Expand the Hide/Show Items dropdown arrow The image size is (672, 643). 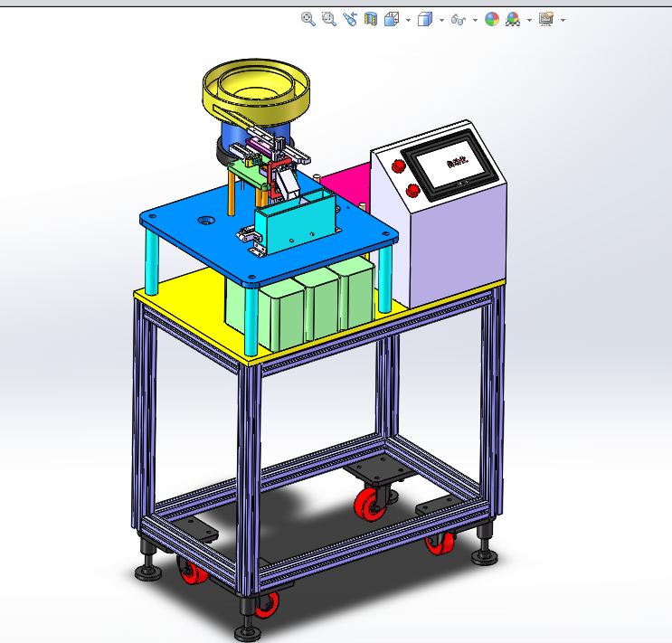click(x=475, y=20)
